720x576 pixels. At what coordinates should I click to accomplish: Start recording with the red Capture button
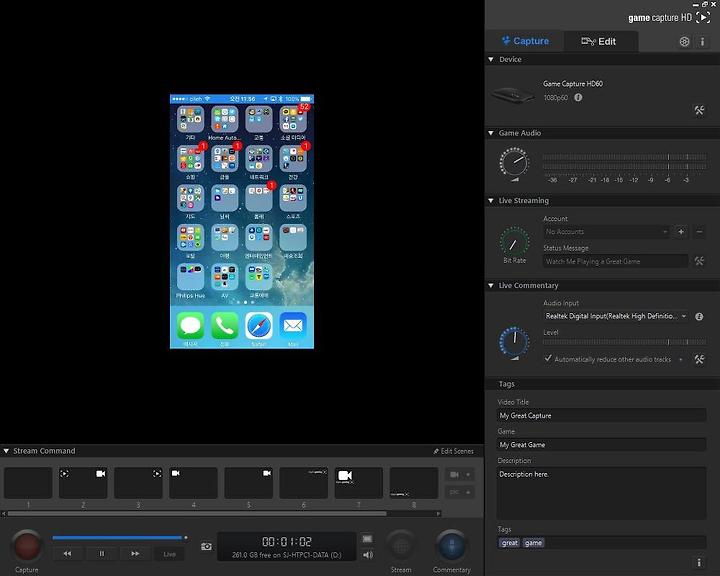(27, 546)
